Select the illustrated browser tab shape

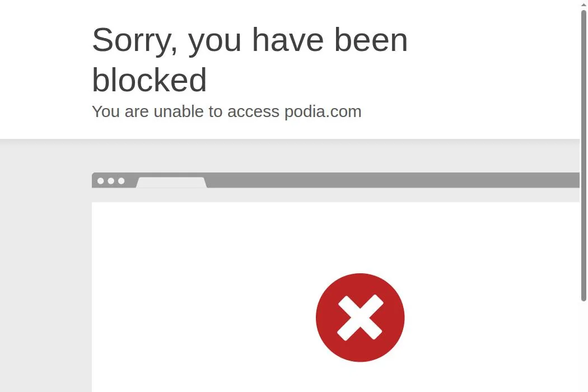click(171, 183)
